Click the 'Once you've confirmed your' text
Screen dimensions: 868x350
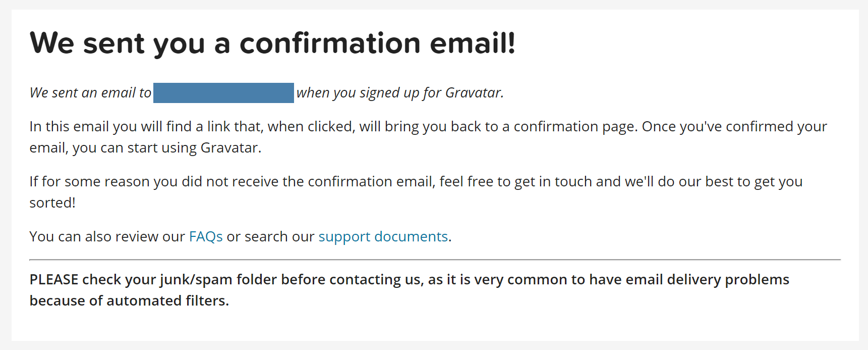pos(734,126)
